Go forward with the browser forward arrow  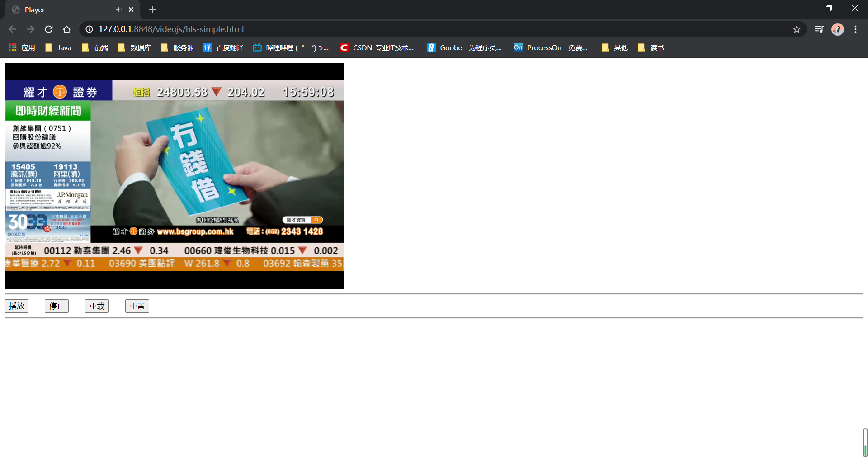tap(30, 29)
